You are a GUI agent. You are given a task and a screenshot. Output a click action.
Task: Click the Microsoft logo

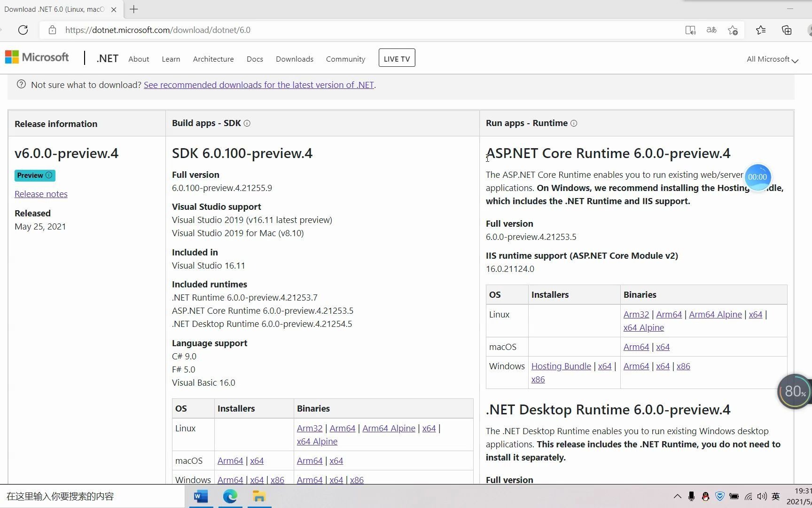[37, 57]
